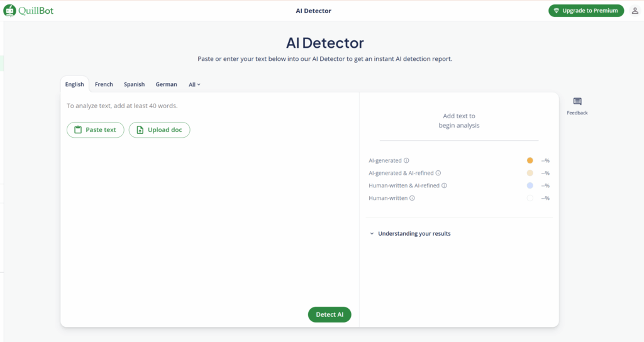Click the diamond icon in Upgrade button
The height and width of the screenshot is (342, 644).
(557, 11)
